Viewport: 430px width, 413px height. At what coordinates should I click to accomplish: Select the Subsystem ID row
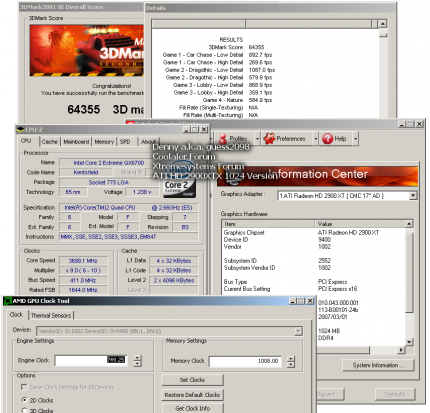pos(313,261)
